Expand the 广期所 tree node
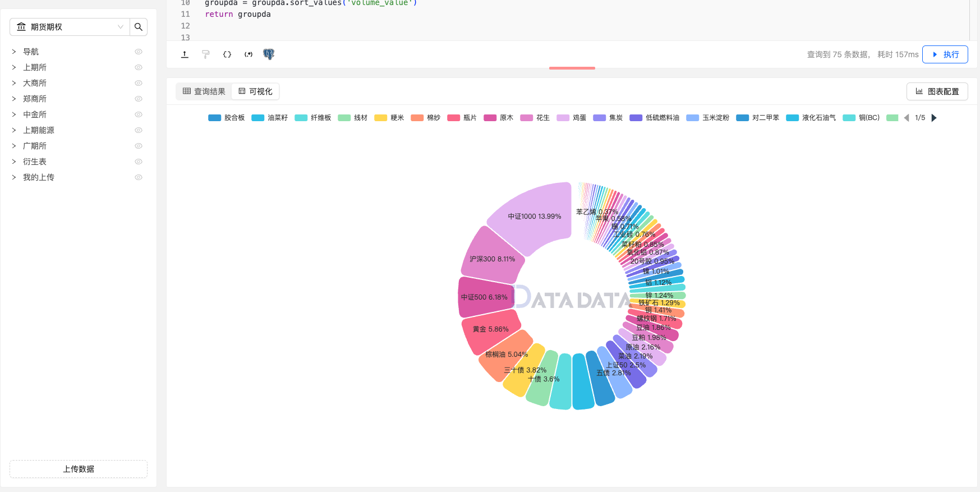The image size is (980, 492). coord(14,146)
